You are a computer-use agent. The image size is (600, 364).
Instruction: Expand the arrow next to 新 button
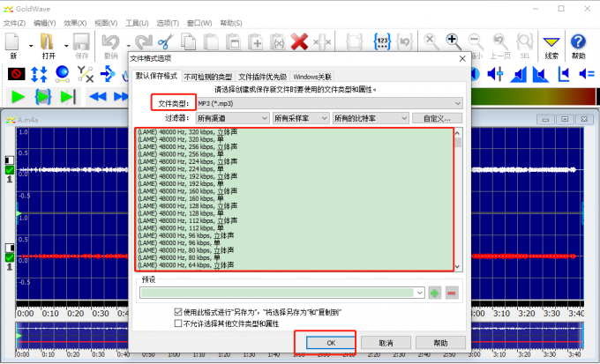[x=31, y=46]
